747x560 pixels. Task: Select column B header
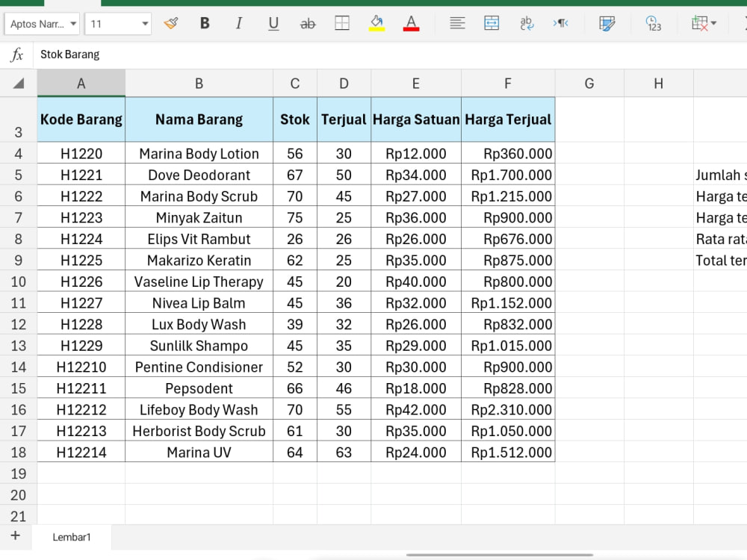click(199, 84)
